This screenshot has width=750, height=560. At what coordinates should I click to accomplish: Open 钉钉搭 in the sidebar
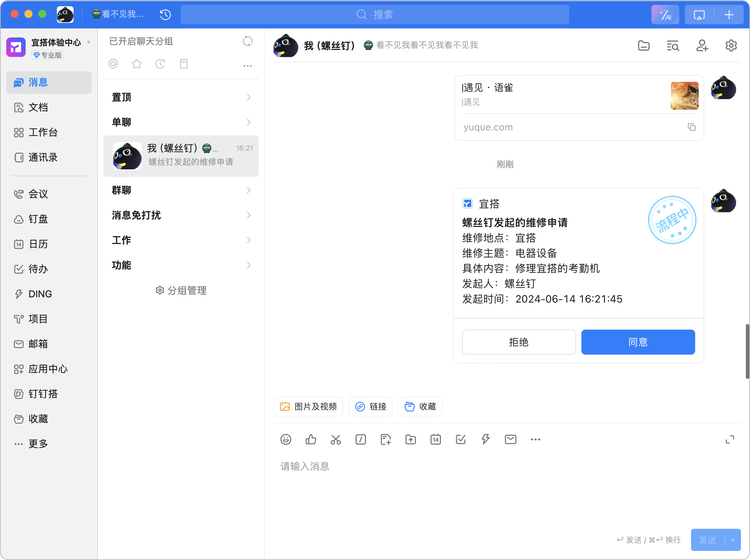coord(49,394)
